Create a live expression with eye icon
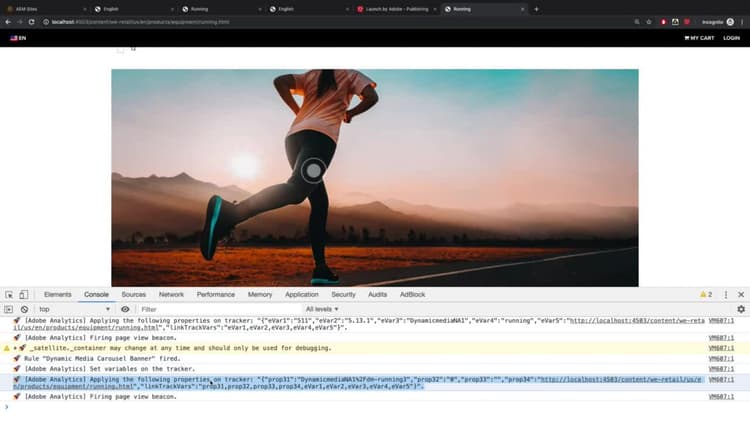The image size is (750, 421). [125, 310]
